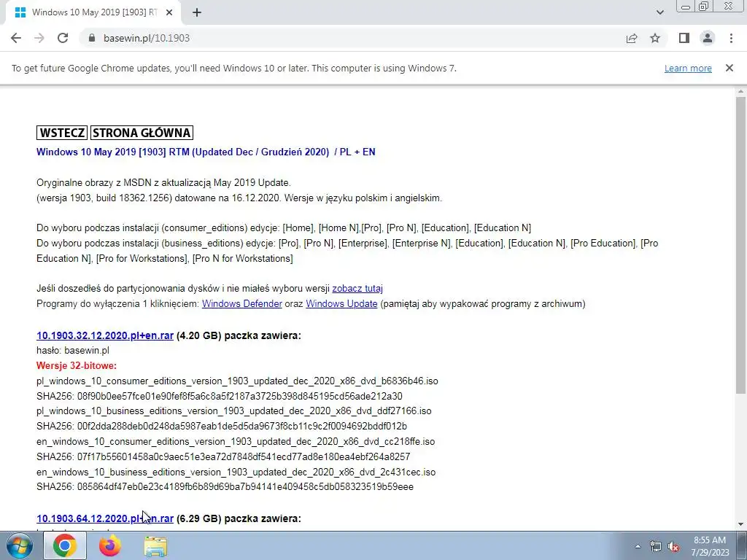Click the taskbar clock showing 8:55 AM
747x560 pixels.
(711, 546)
